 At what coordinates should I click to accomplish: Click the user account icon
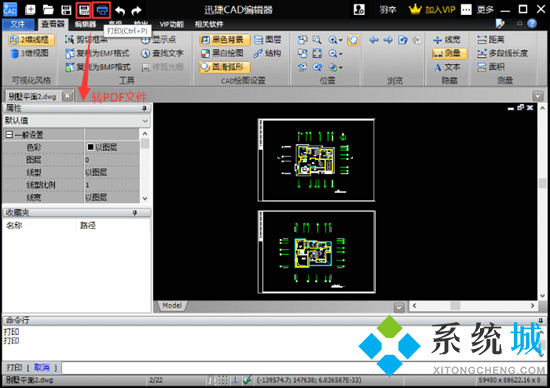[359, 9]
